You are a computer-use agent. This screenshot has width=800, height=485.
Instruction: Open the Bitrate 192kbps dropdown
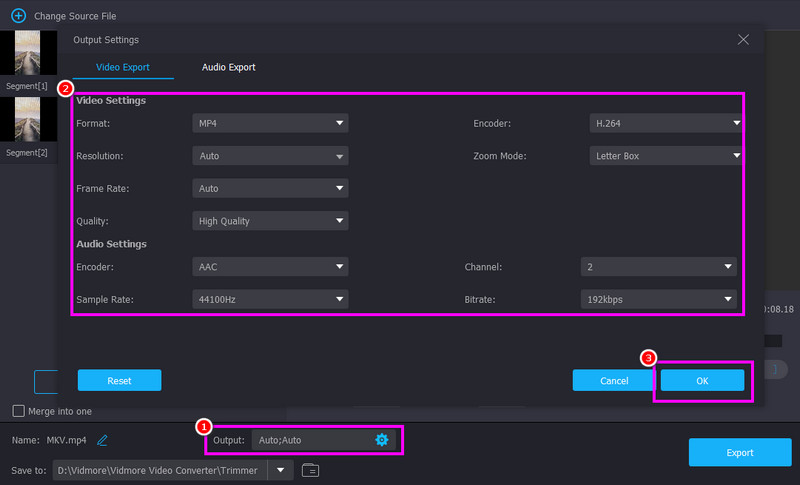[659, 299]
